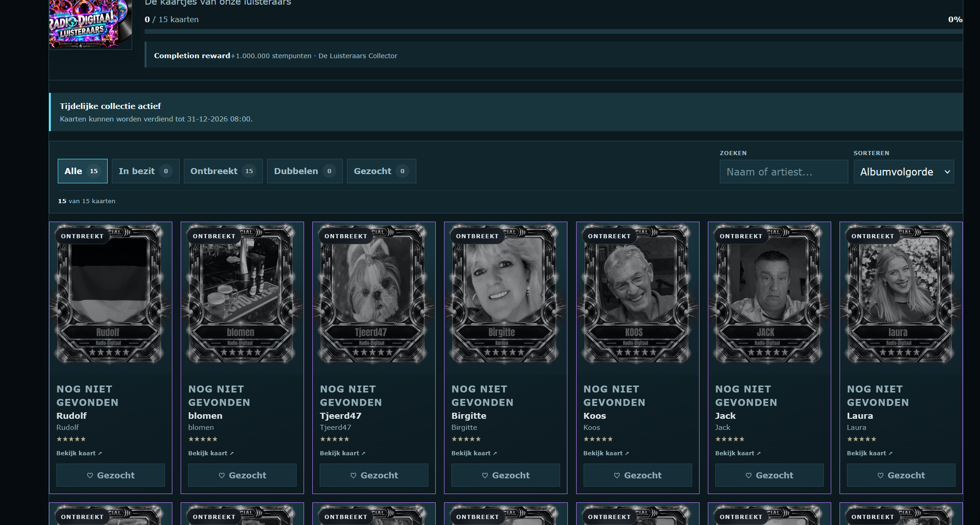The width and height of the screenshot is (980, 525).
Task: Click the ONTBREEKT badge on Rudolf card
Action: (82, 236)
